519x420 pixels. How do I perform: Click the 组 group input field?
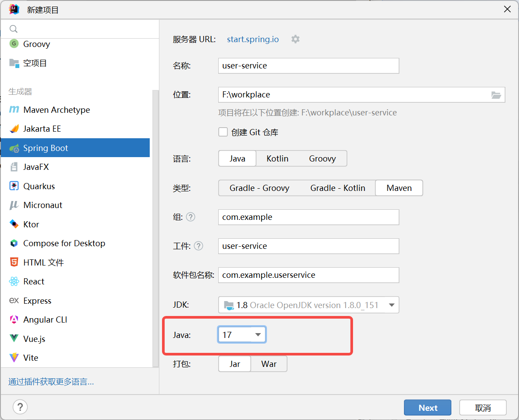pyautogui.click(x=309, y=217)
